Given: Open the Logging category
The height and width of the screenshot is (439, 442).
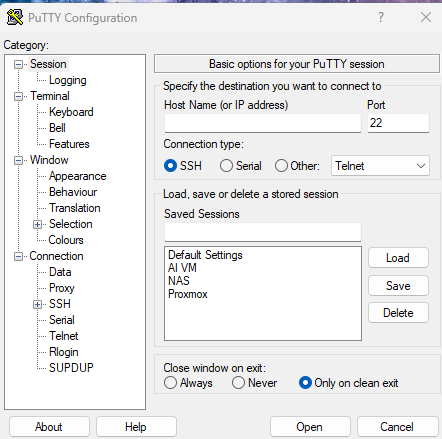Looking at the screenshot, I should pyautogui.click(x=68, y=80).
